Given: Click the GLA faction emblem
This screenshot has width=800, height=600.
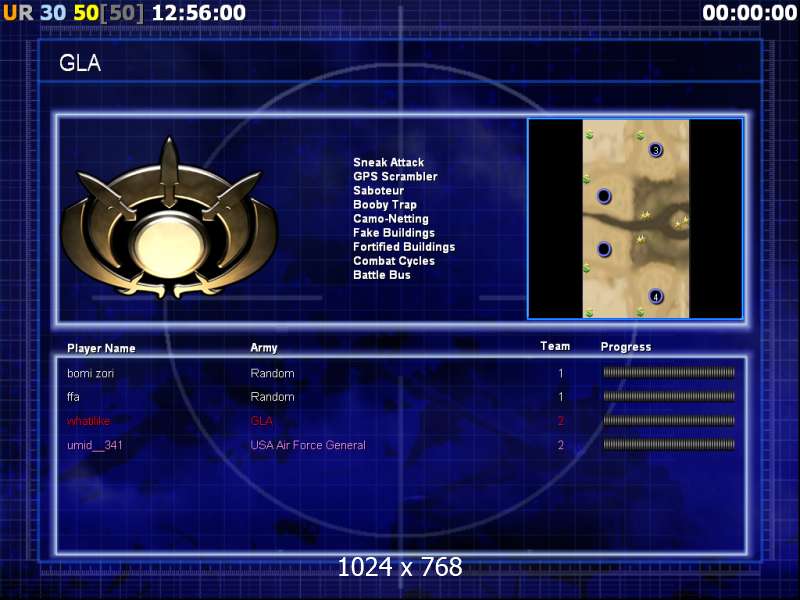Looking at the screenshot, I should coord(169,219).
